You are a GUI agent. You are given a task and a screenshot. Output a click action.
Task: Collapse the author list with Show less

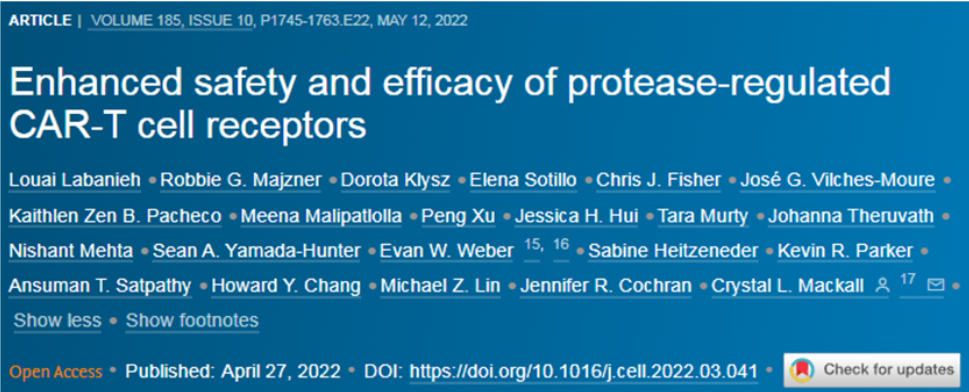pyautogui.click(x=57, y=320)
